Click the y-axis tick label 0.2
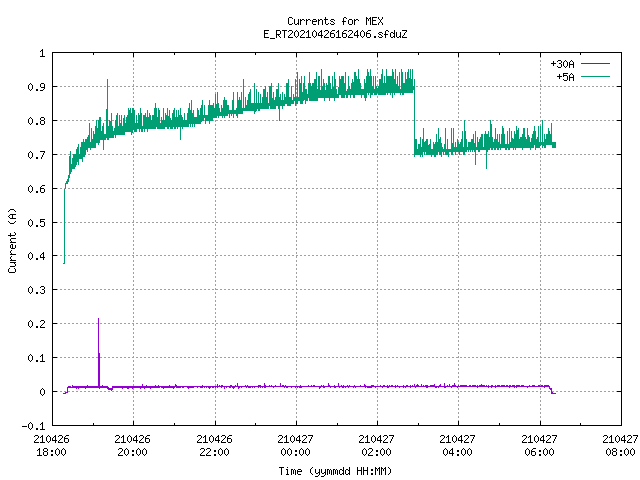This screenshot has width=640, height=480. [36, 324]
